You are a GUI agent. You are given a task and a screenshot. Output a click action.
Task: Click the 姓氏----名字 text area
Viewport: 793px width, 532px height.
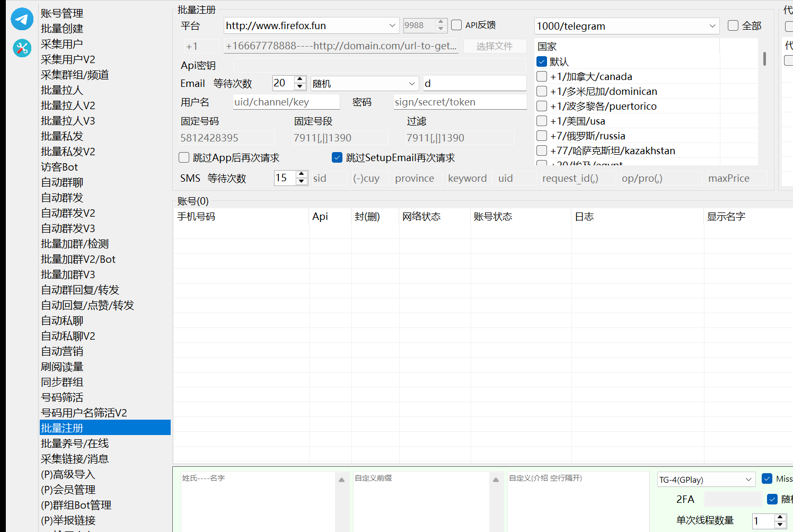(259, 501)
